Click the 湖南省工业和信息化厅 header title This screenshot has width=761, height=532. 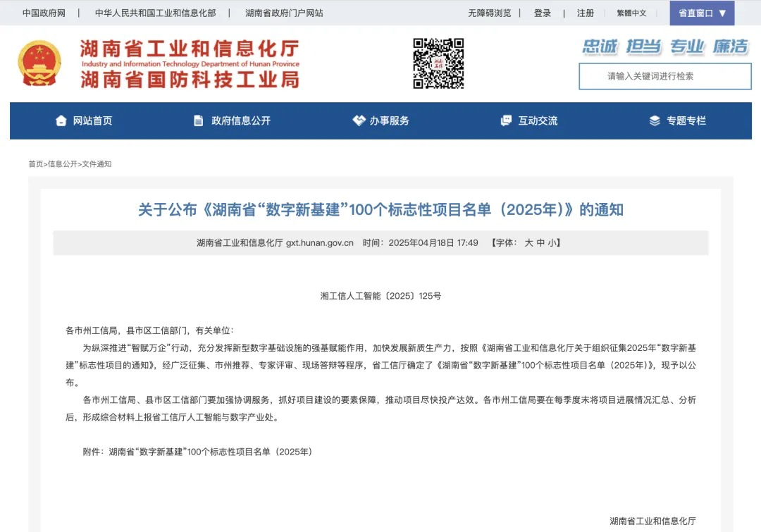pyautogui.click(x=190, y=49)
